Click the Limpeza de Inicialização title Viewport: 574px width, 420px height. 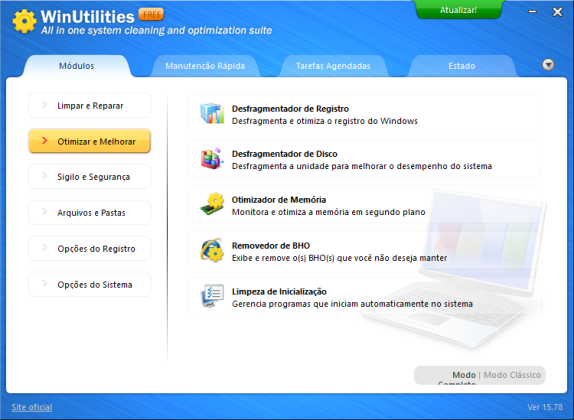coord(279,291)
